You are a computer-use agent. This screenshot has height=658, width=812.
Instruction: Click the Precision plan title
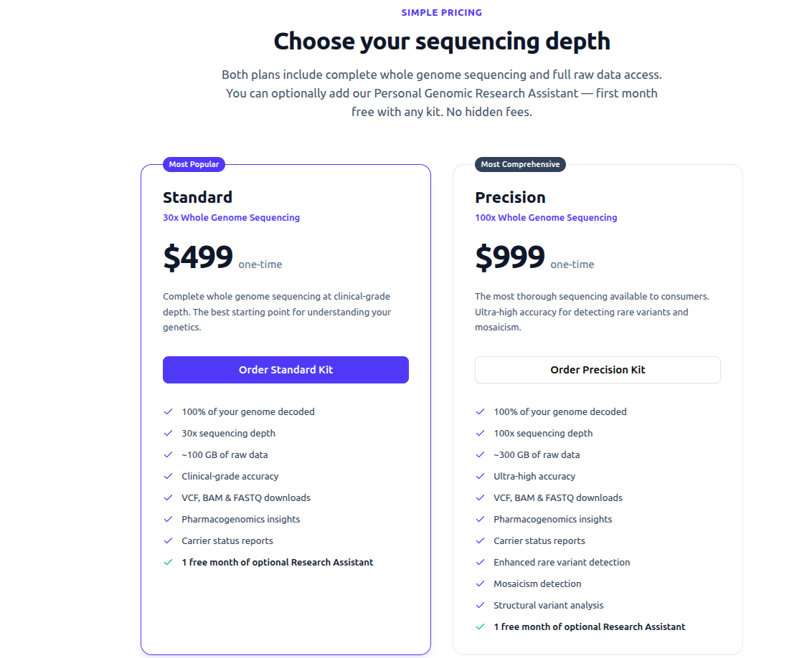[510, 197]
